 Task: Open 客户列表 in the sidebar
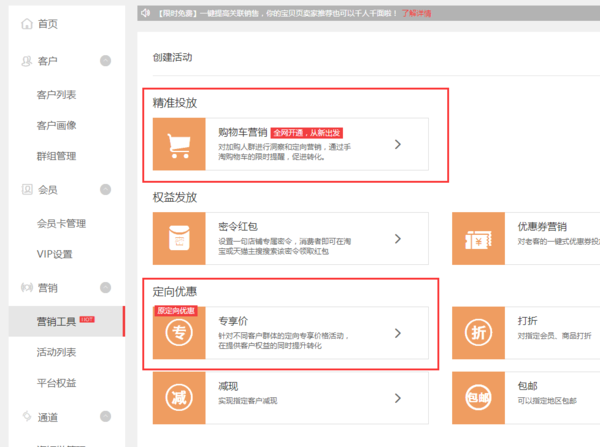click(x=56, y=95)
